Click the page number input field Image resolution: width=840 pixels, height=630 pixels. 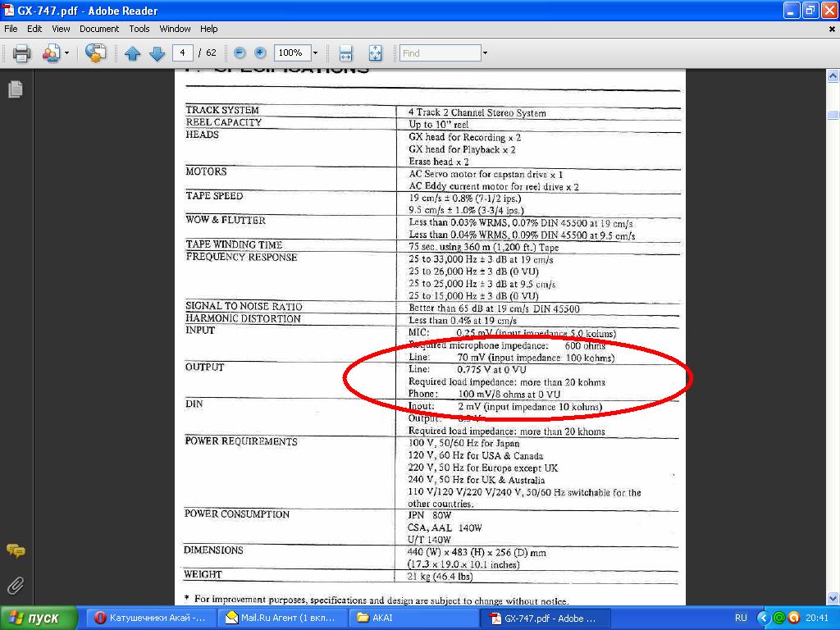tap(182, 52)
